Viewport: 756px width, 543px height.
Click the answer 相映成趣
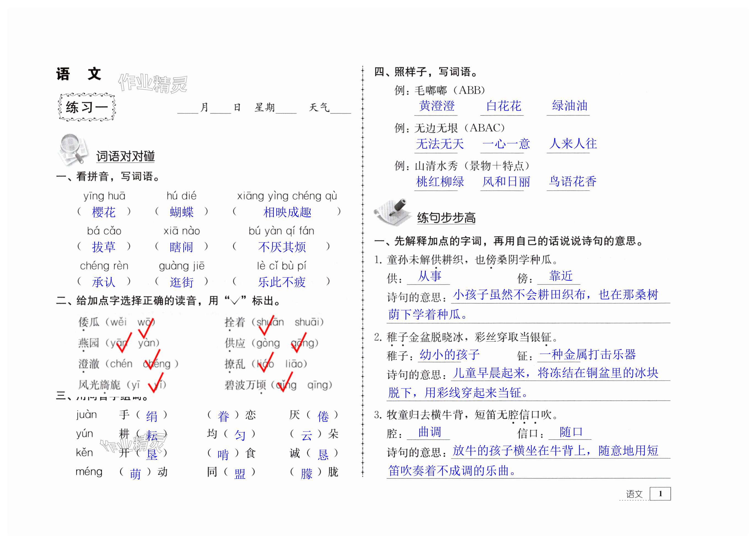coord(287,212)
